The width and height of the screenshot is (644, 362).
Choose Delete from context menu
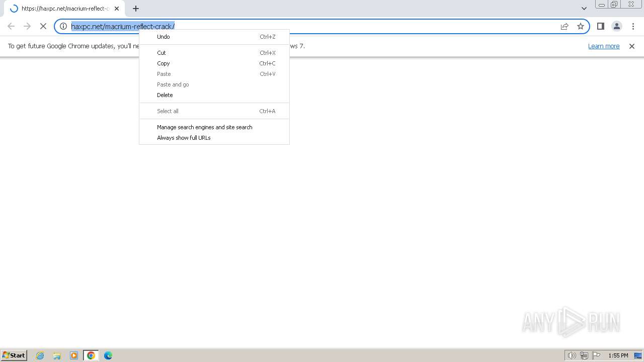[x=214, y=95]
